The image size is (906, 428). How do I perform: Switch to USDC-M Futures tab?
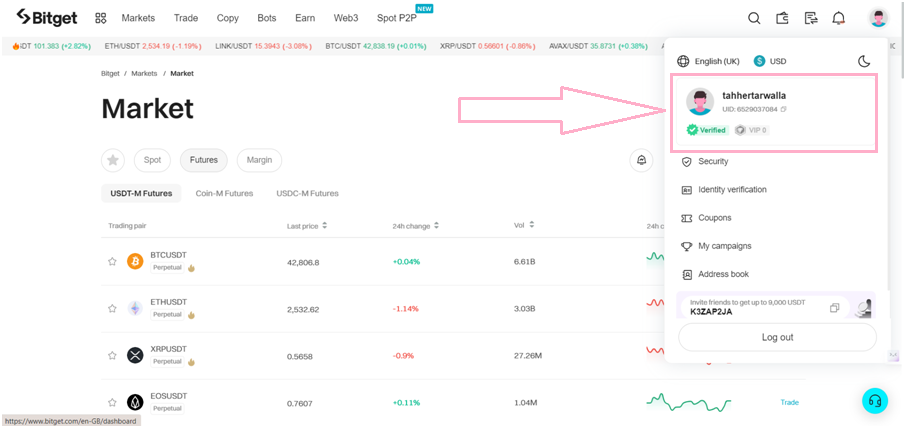pyautogui.click(x=307, y=193)
